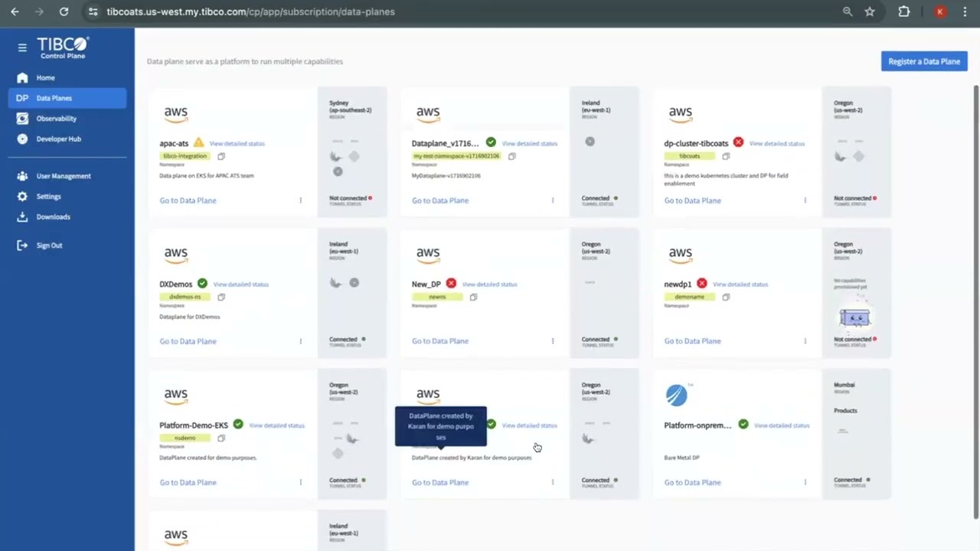Image resolution: width=980 pixels, height=551 pixels.
Task: Click the bookmark star in the address bar
Action: (869, 11)
